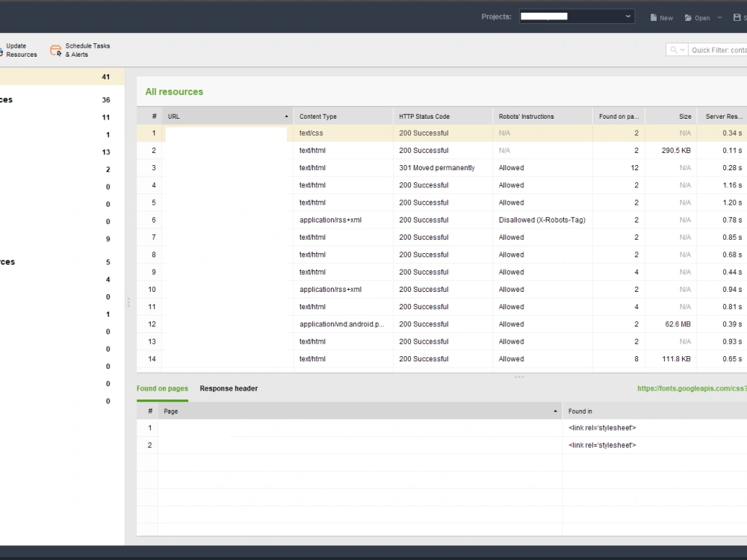Sort by Page column in lower table
The image size is (747, 560).
[x=360, y=411]
